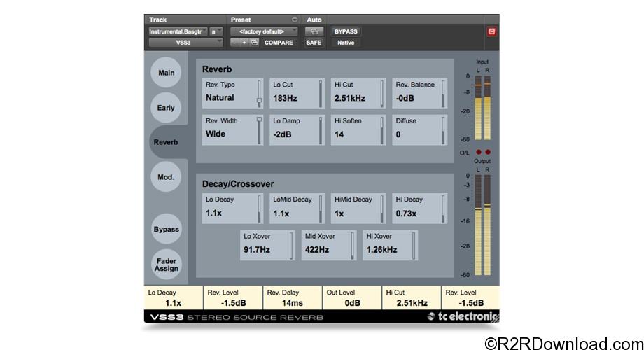Open the Mod. page tab

pyautogui.click(x=166, y=177)
